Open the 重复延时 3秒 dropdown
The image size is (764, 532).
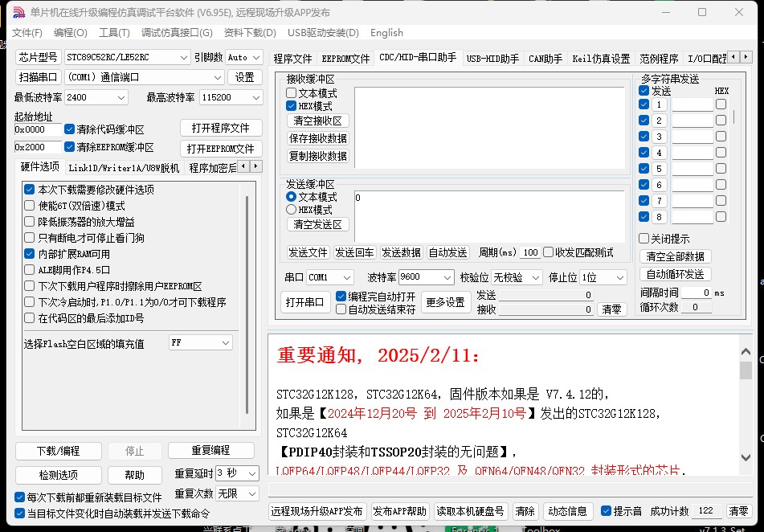click(x=237, y=473)
